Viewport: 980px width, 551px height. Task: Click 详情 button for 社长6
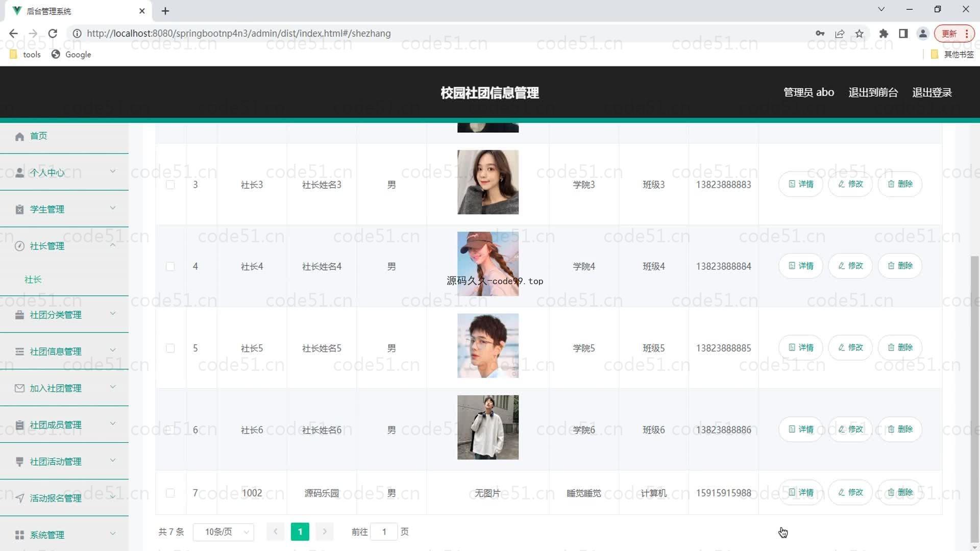[800, 429]
